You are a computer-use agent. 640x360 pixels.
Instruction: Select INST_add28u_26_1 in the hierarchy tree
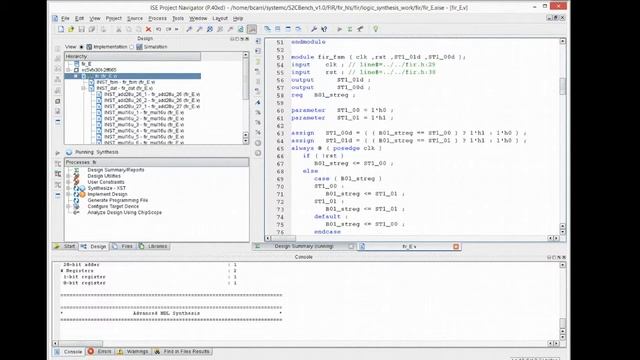[151, 94]
